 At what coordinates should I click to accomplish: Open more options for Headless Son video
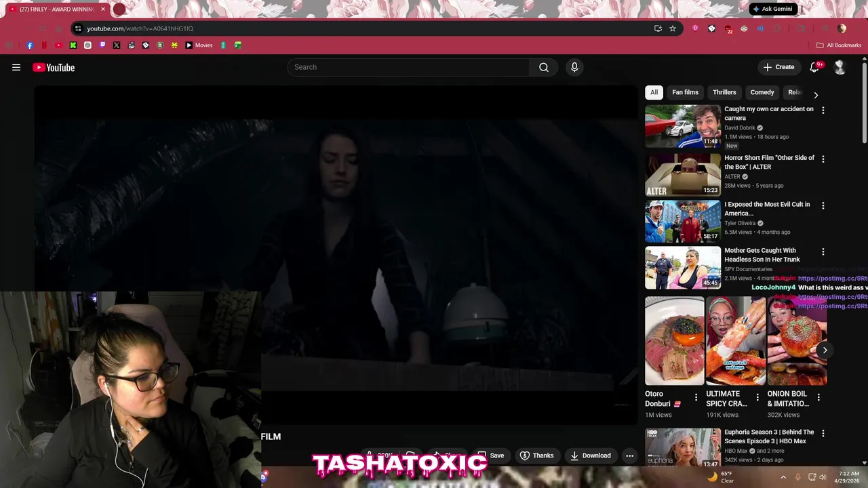pyautogui.click(x=823, y=251)
